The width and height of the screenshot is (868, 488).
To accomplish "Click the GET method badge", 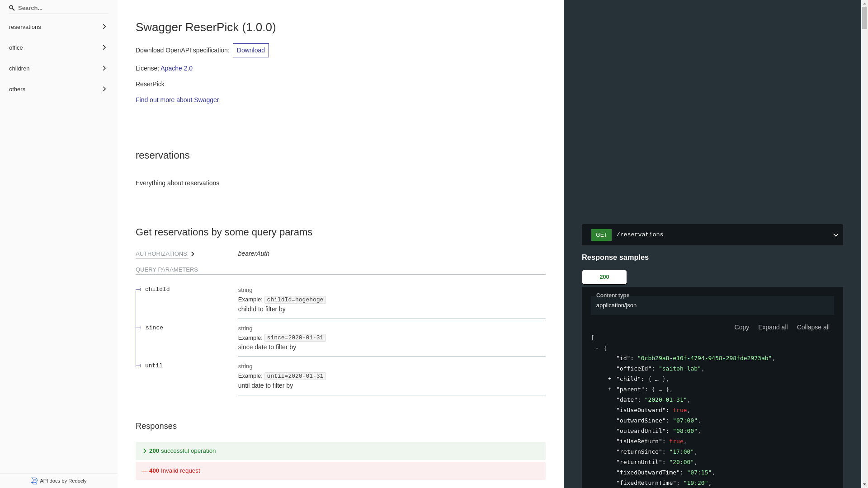I will click(601, 235).
